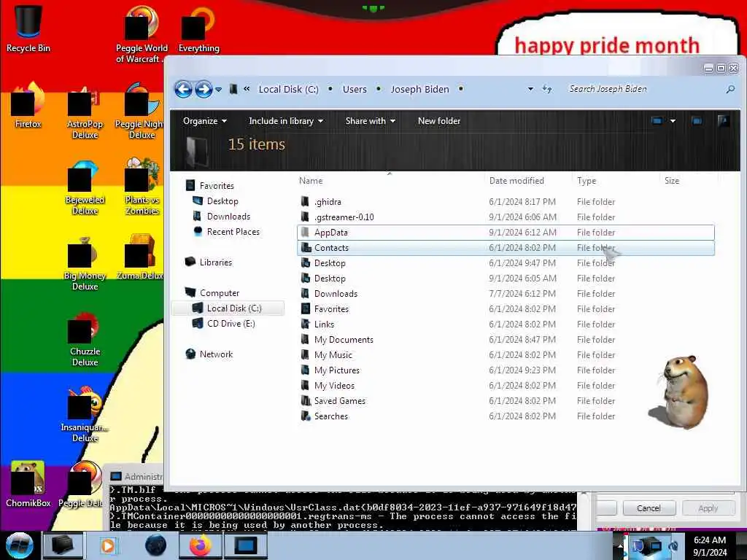Click the Local Disk (C:) breadcrumb
The image size is (747, 560).
click(288, 89)
